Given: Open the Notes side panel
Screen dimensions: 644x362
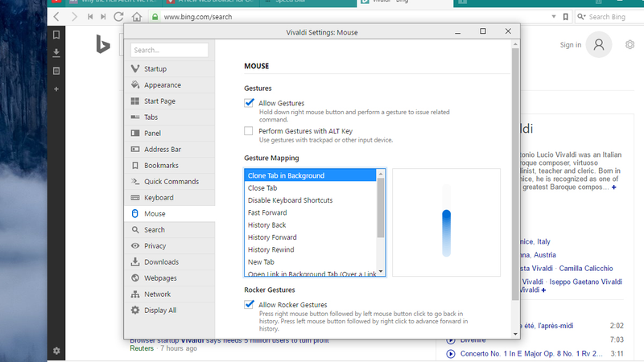Looking at the screenshot, I should (56, 71).
